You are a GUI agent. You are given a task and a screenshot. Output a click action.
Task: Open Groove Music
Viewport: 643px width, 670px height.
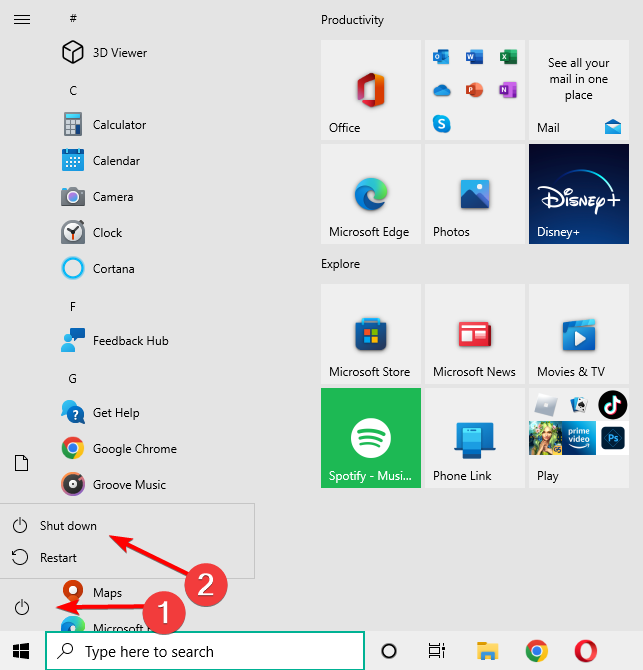click(115, 485)
